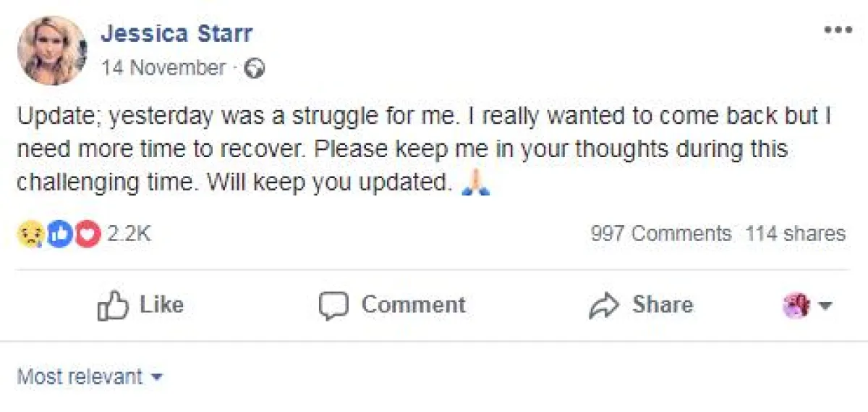Click the blue thumbs-up reaction icon
The image size is (868, 412).
[60, 234]
